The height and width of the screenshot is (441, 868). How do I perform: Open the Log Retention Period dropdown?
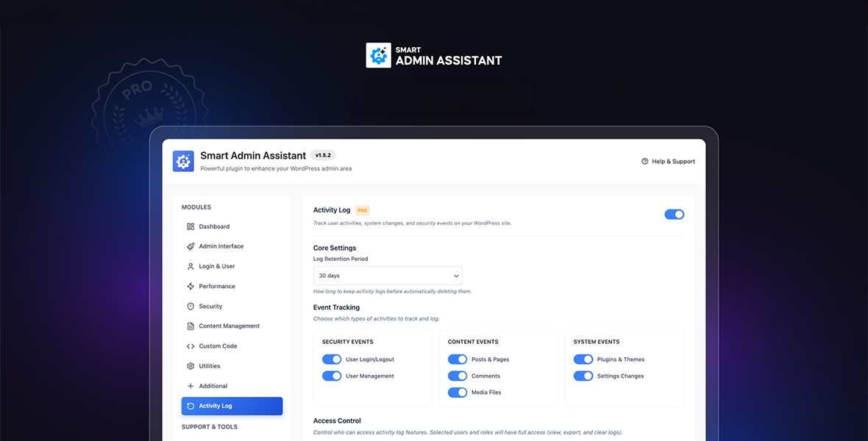coord(388,276)
